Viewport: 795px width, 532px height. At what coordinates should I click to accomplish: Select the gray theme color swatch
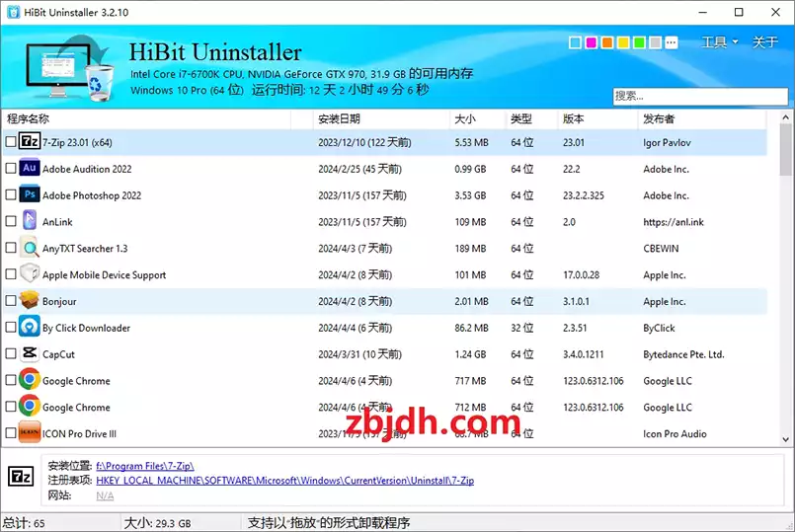pos(655,42)
